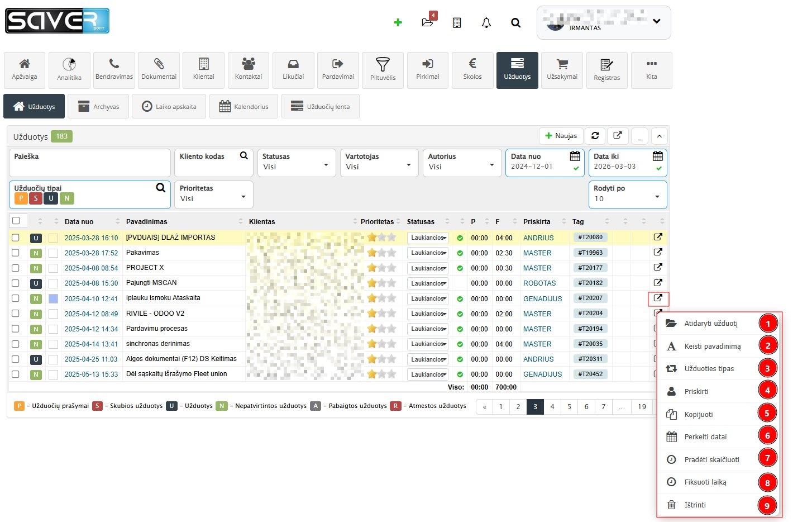The height and width of the screenshot is (522, 812).
Task: Check the RIVILE - ODOO V2 row checkbox
Action: click(x=16, y=314)
